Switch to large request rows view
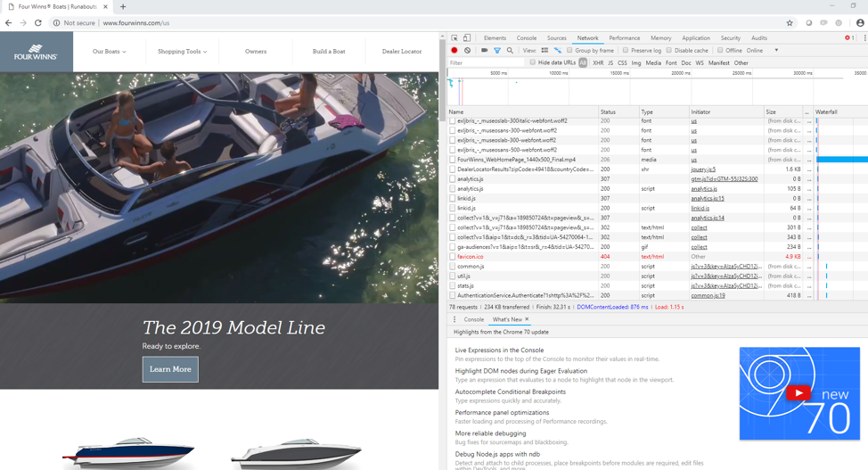Viewport: 868px width, 470px height. [x=545, y=51]
